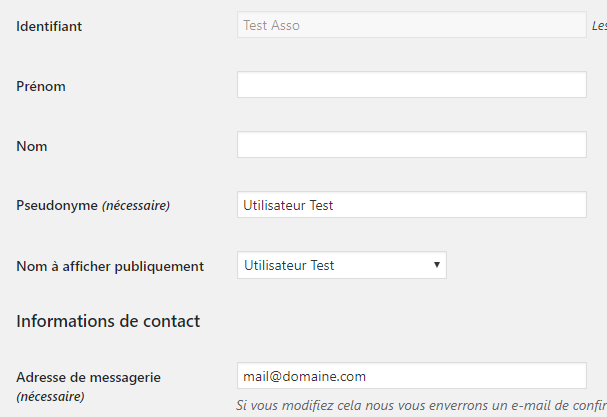Select the Nom label
The width and height of the screenshot is (607, 417).
[x=32, y=146]
